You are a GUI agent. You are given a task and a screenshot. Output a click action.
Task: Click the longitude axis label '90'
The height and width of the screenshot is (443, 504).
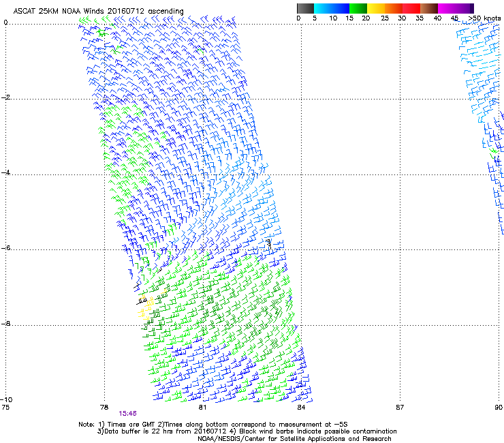pos(499,408)
